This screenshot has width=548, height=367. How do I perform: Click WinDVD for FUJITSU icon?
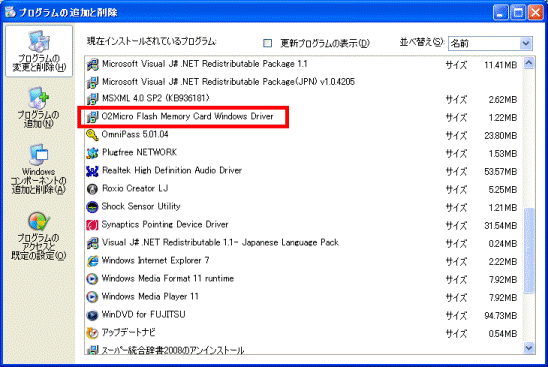click(92, 315)
